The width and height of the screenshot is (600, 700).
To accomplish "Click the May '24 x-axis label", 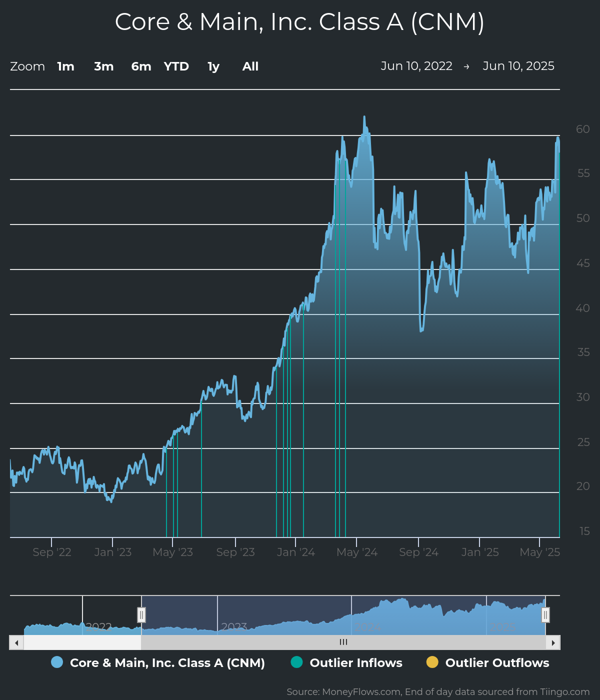I will click(x=357, y=552).
